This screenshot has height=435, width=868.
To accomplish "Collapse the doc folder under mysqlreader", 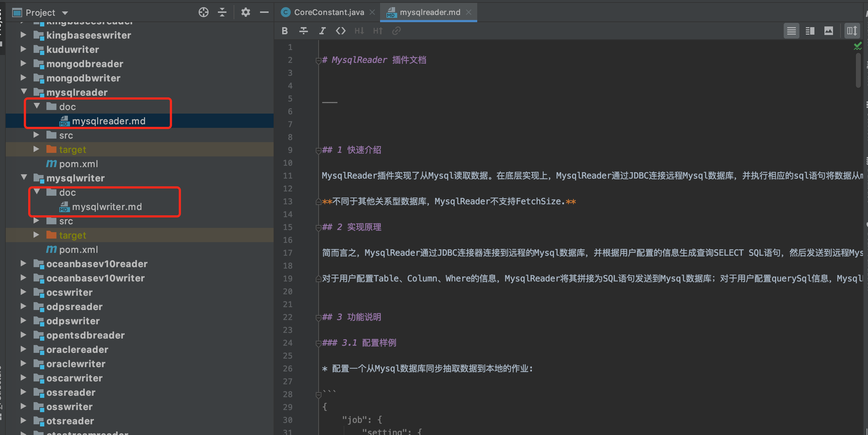I will coord(37,106).
